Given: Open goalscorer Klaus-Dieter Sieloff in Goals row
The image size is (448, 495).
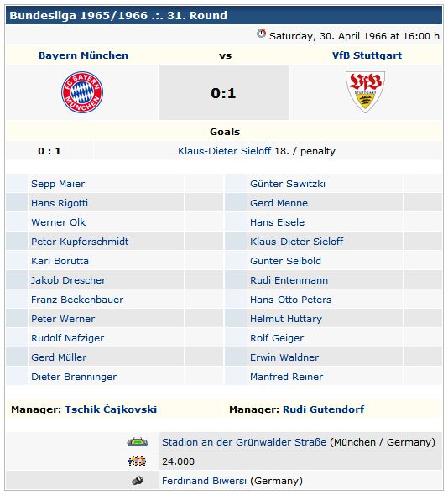Looking at the screenshot, I should pos(224,151).
